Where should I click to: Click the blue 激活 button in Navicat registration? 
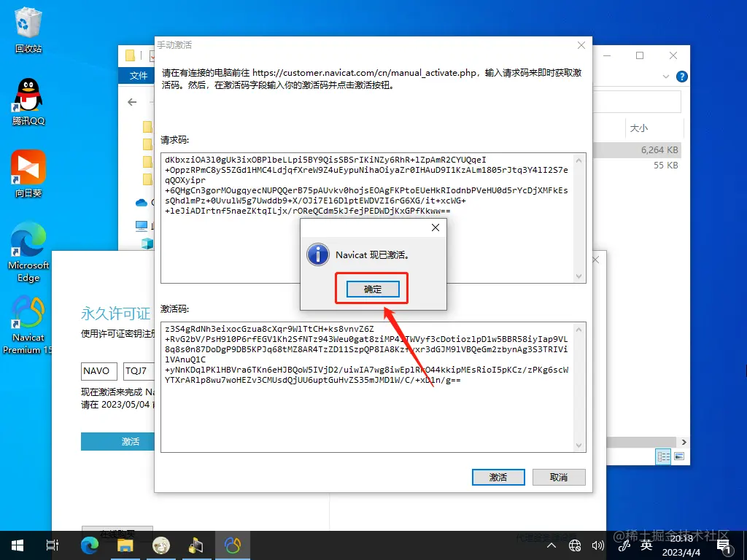pyautogui.click(x=117, y=441)
